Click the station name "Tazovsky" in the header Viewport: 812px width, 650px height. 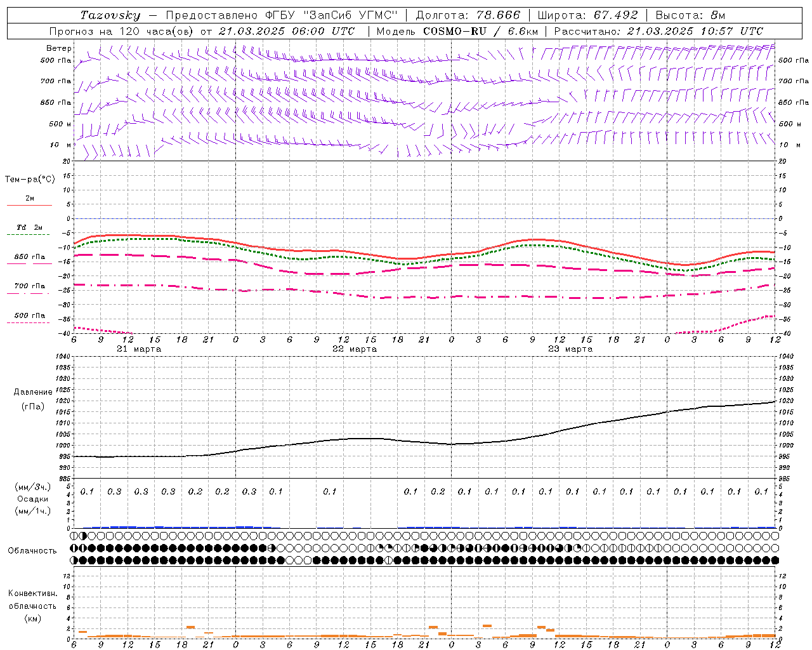(x=110, y=15)
